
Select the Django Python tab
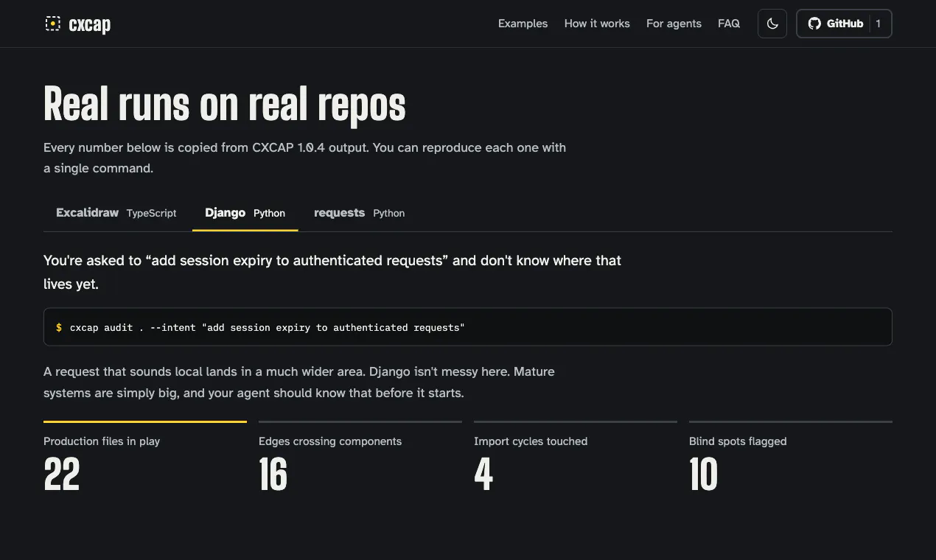click(x=245, y=213)
